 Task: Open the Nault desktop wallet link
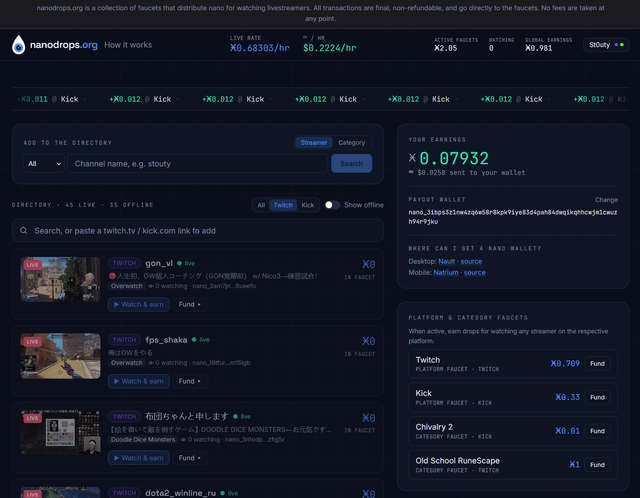pyautogui.click(x=447, y=261)
